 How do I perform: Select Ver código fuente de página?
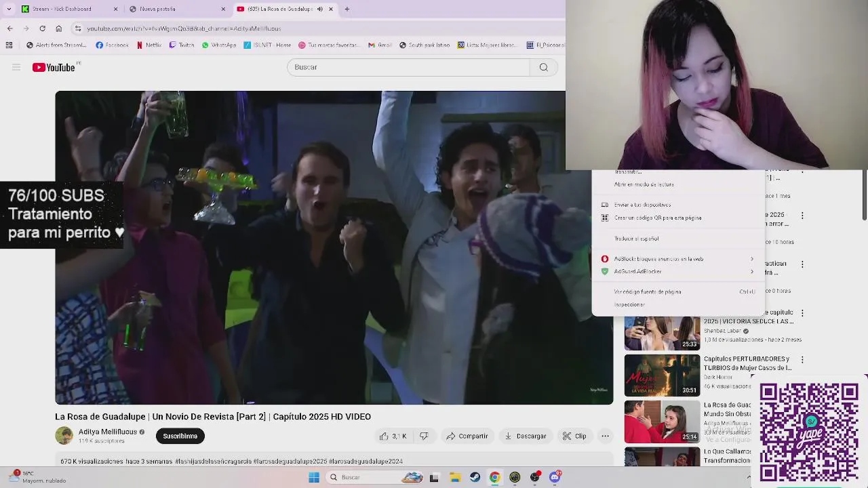click(678, 291)
